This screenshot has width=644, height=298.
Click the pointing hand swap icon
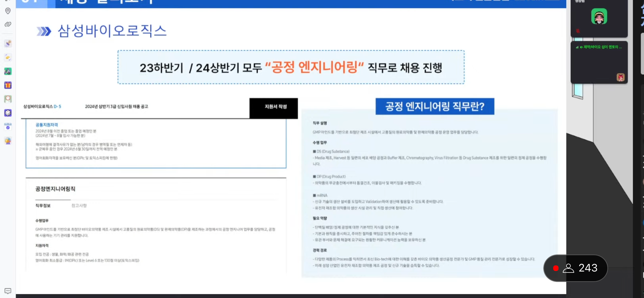[x=8, y=58]
